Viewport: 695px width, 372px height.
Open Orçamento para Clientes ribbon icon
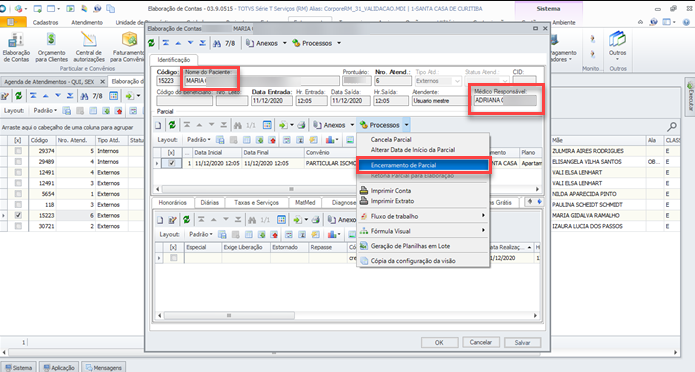click(x=51, y=47)
